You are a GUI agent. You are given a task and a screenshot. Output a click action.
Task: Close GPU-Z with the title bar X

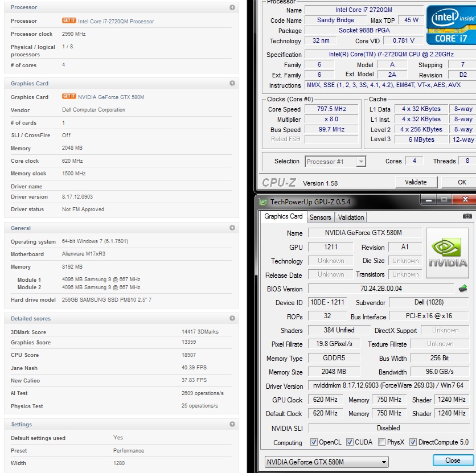coord(464,200)
